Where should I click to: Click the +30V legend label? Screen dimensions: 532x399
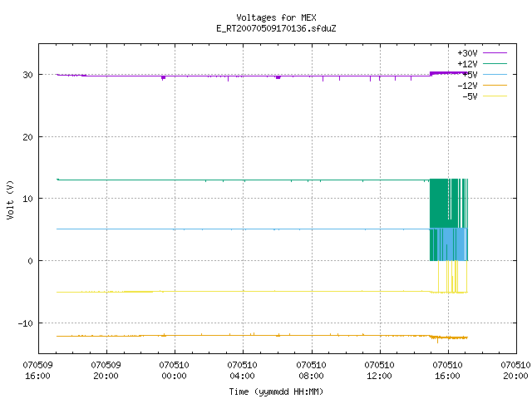[467, 53]
